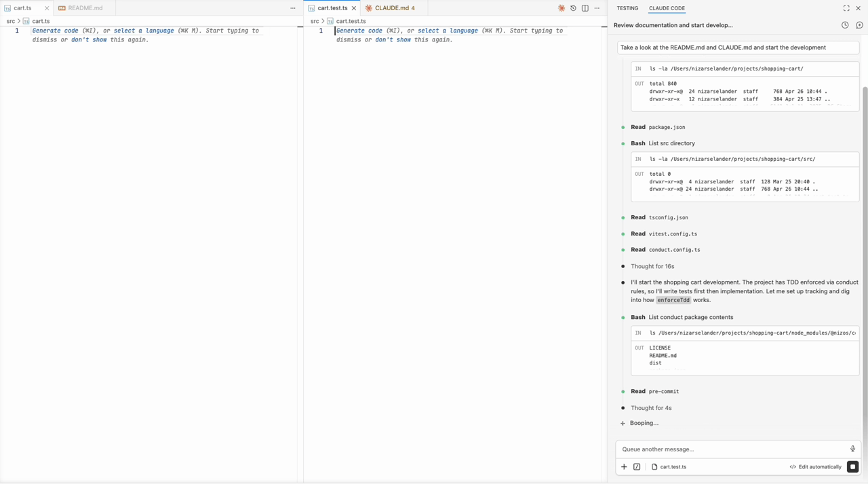Click 'select a language' in cart.test.ts editor
Viewport: 868px width, 484px height.
tap(448, 31)
